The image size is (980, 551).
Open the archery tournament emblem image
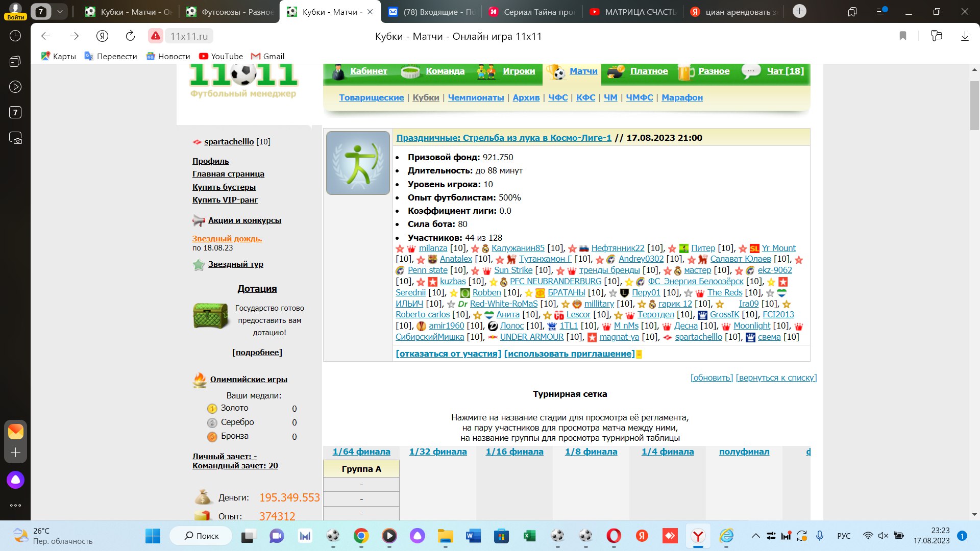358,163
